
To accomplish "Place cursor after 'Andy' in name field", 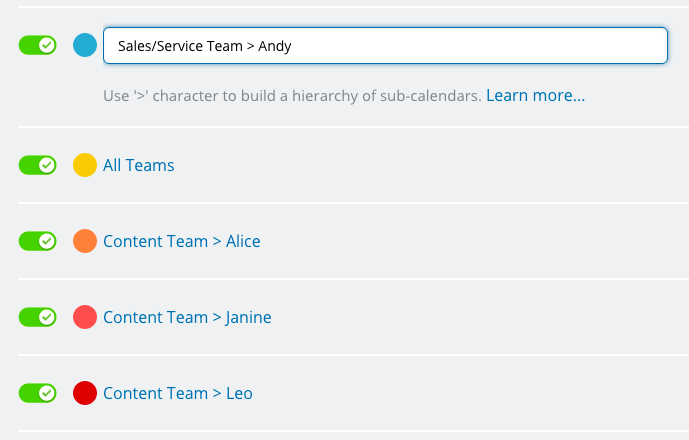I will (x=293, y=46).
